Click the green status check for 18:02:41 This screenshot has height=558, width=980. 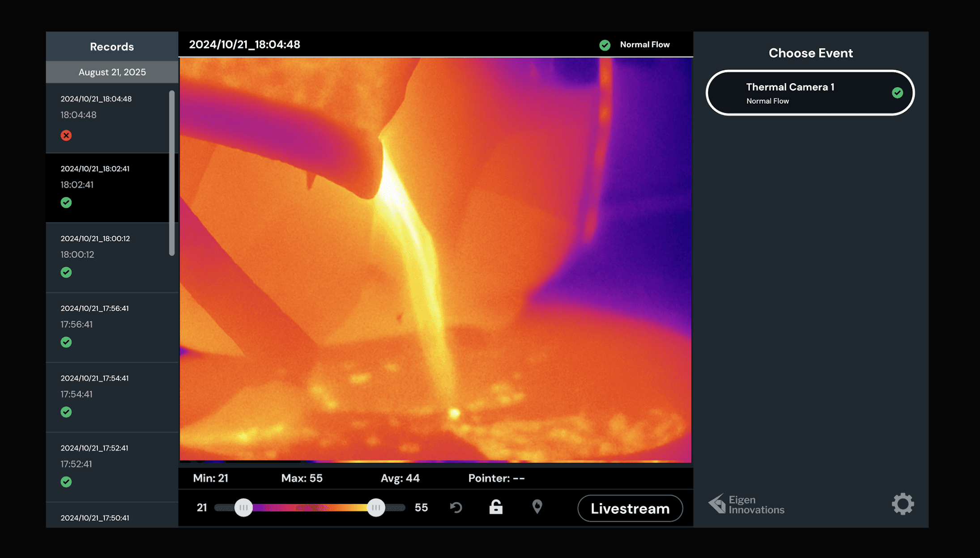click(x=66, y=203)
